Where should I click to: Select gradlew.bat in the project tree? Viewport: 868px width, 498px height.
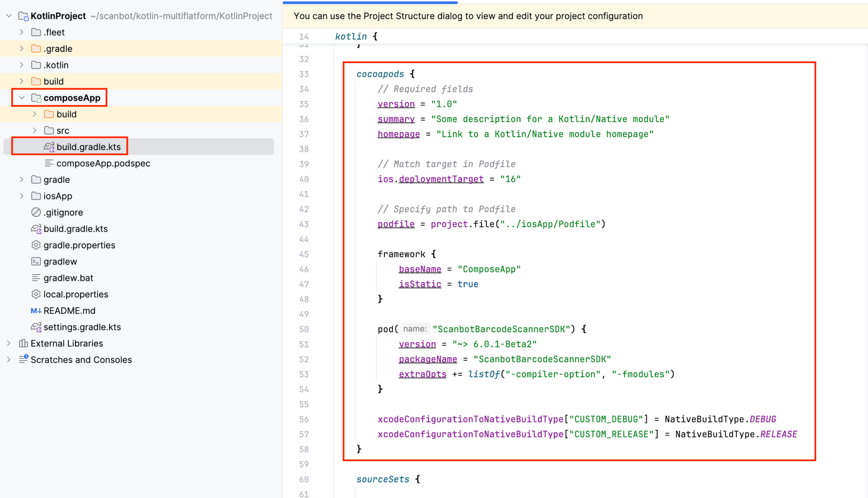coord(69,278)
